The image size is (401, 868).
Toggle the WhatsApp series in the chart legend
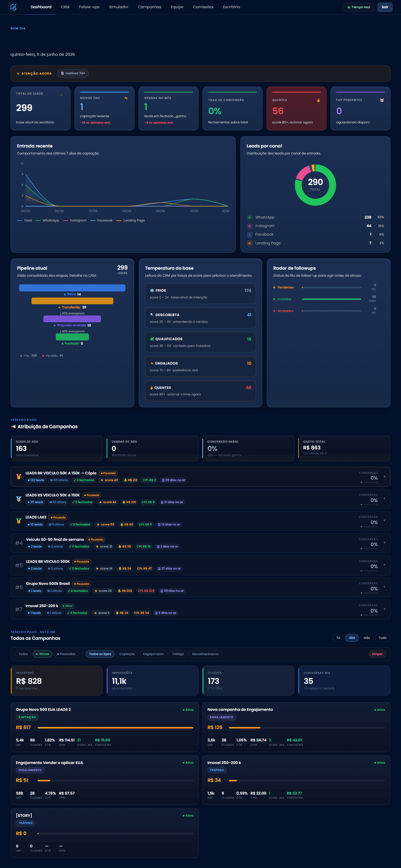tap(48, 220)
